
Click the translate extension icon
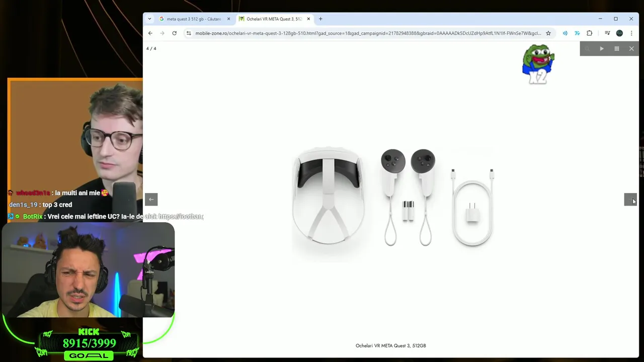(x=577, y=33)
